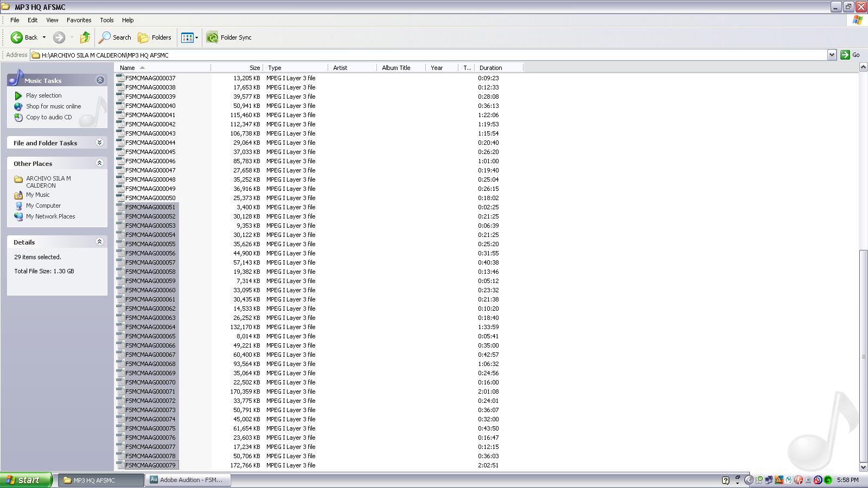The image size is (868, 488).
Task: Collapse the Other Places panel
Action: click(99, 163)
